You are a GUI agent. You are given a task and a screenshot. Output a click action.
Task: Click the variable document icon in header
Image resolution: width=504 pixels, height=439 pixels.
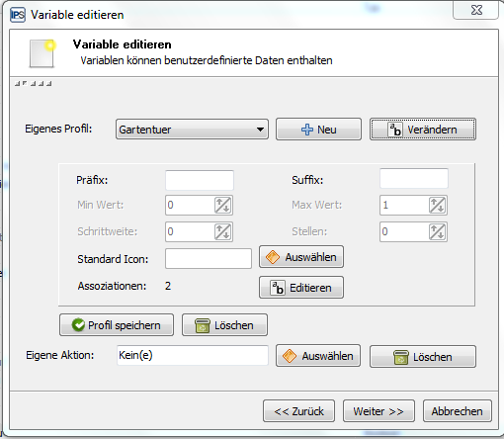coord(42,53)
